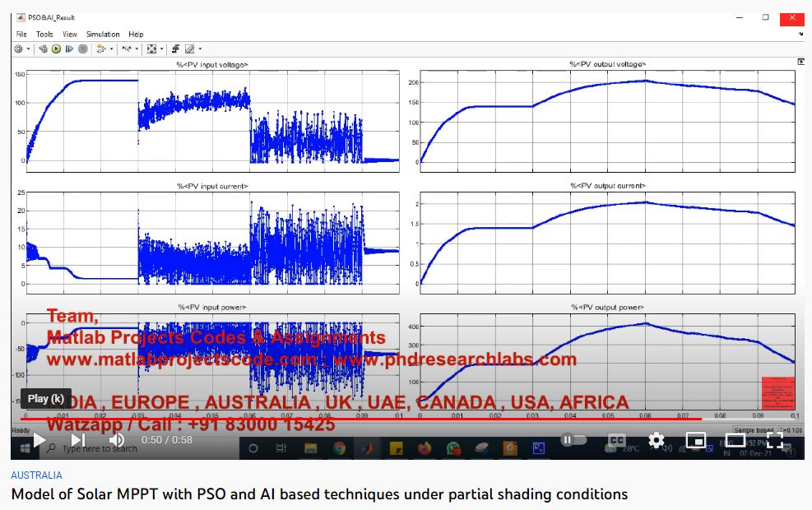Expand the scale axes limits dropdown arrow

[x=162, y=49]
